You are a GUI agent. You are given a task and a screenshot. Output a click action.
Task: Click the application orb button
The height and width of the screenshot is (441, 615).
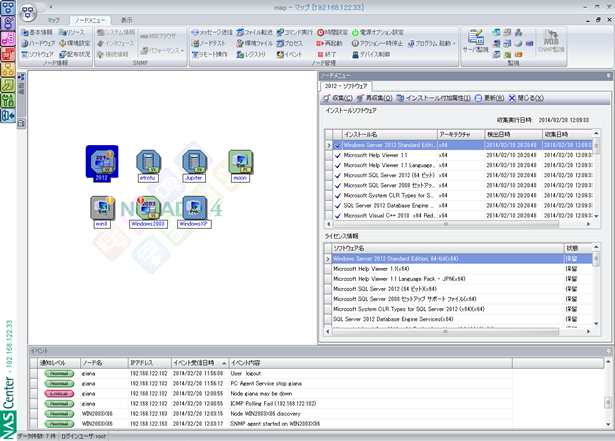coord(28,12)
